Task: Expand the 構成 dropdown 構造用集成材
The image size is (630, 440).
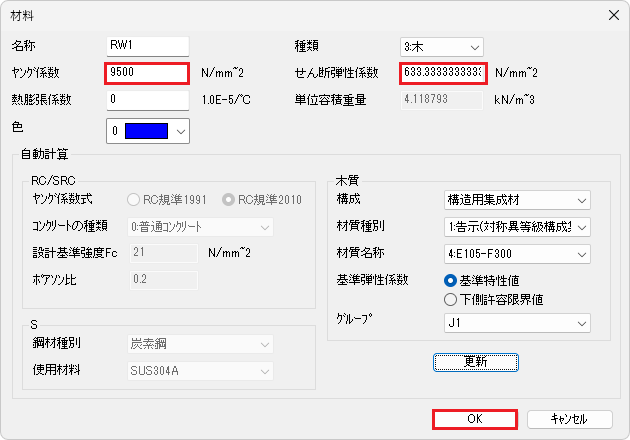Action: point(516,201)
